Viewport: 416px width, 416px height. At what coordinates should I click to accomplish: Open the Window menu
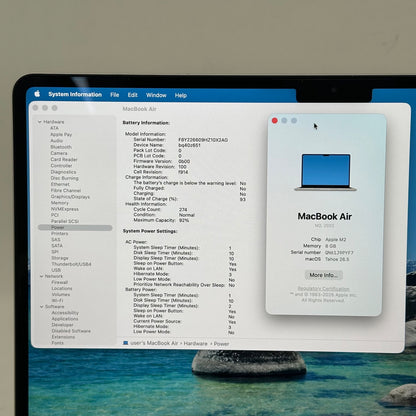point(156,95)
